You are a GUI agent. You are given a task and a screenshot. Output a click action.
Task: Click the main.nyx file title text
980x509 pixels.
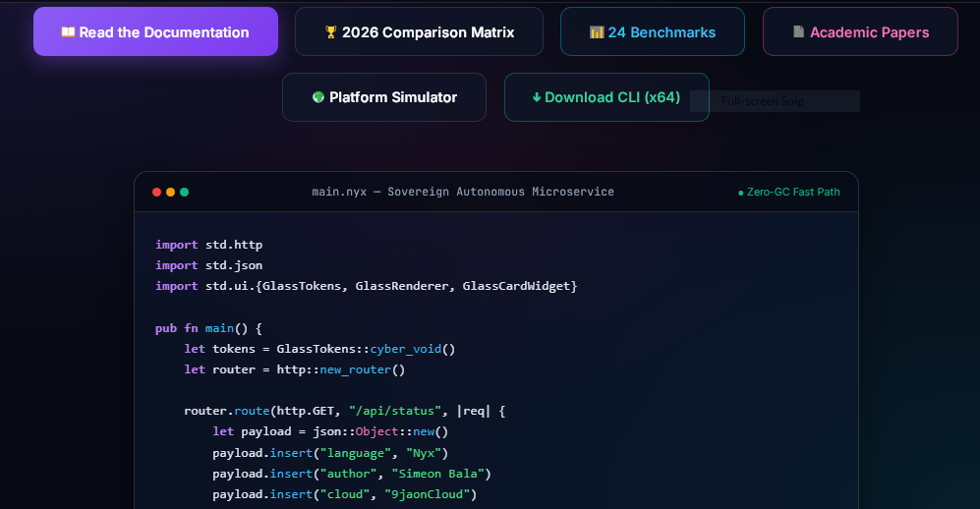tap(463, 192)
